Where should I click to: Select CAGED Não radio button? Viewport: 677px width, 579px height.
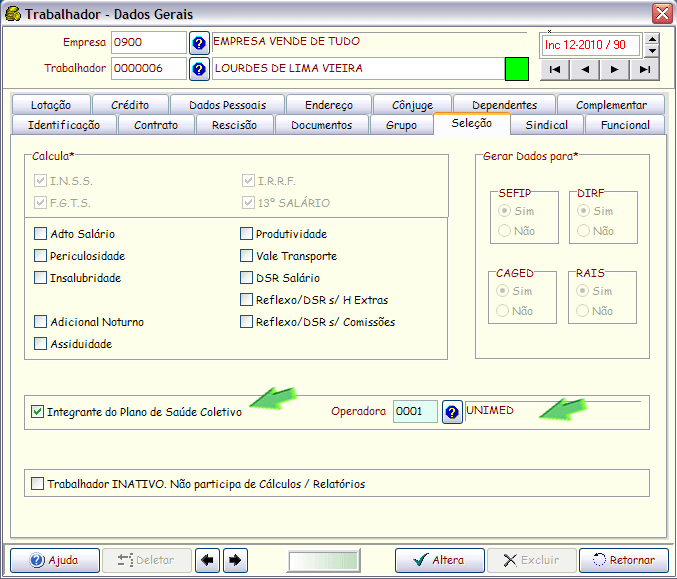(502, 310)
